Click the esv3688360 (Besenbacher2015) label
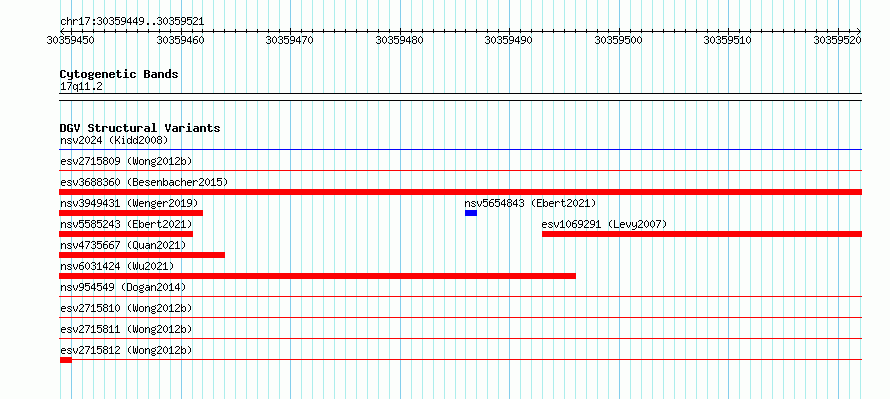Viewport: 890px width, 399px height. click(144, 182)
